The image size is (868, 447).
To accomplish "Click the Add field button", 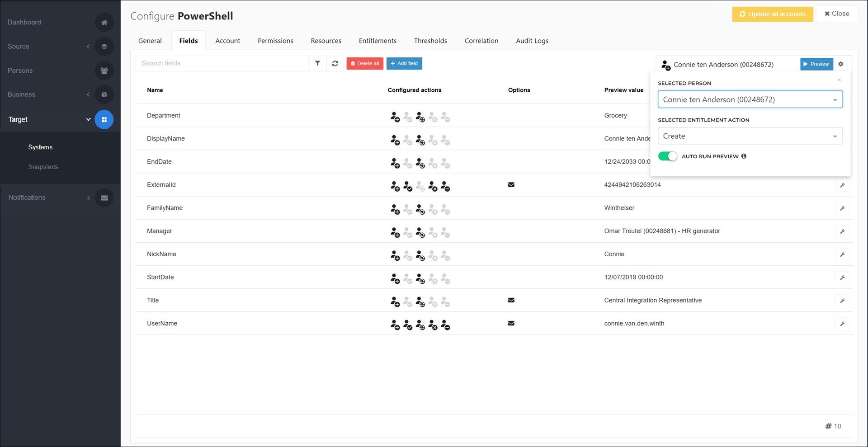I will (404, 63).
